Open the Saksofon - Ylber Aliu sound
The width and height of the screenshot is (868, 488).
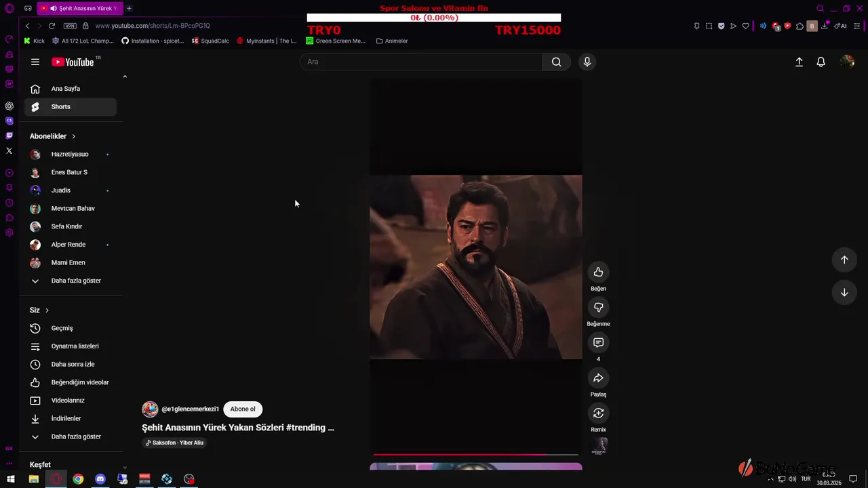point(174,443)
